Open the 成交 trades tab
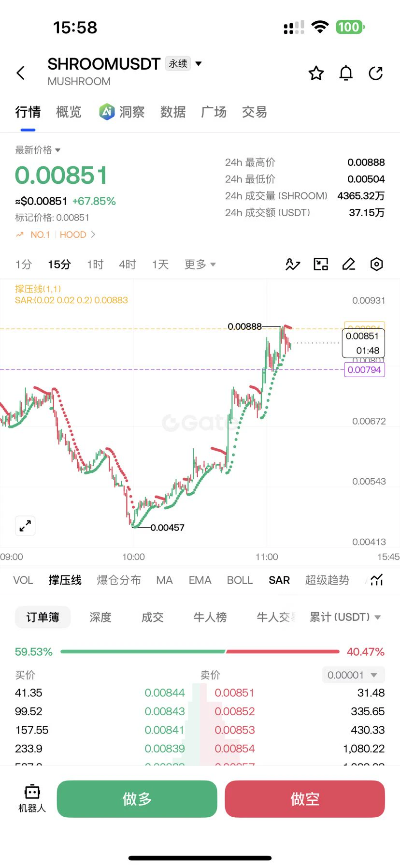400x868 pixels. pos(152,617)
